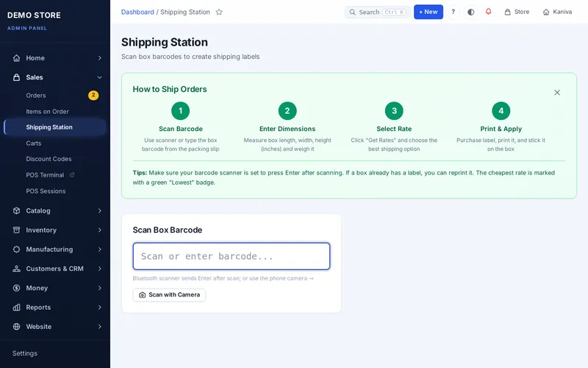Toggle the dark/light theme icon
Viewport: 588px width, 368px height.
click(470, 12)
